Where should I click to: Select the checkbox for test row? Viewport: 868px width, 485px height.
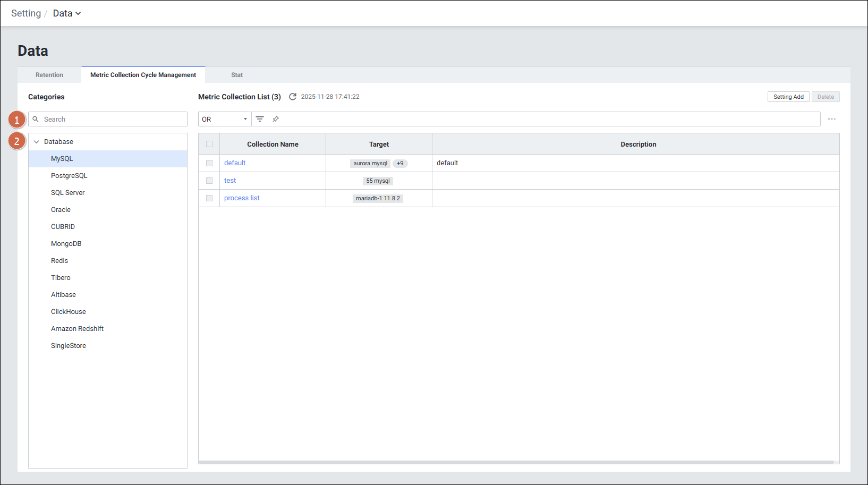point(209,181)
